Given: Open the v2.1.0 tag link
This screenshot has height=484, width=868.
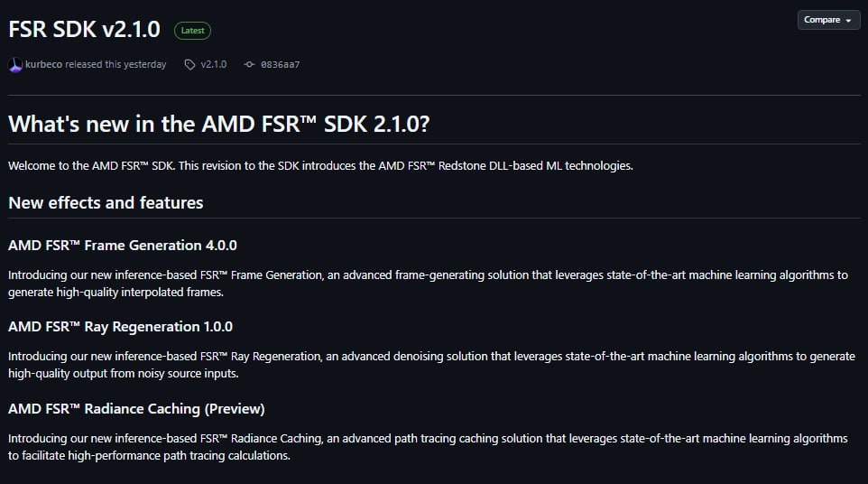Looking at the screenshot, I should [214, 65].
